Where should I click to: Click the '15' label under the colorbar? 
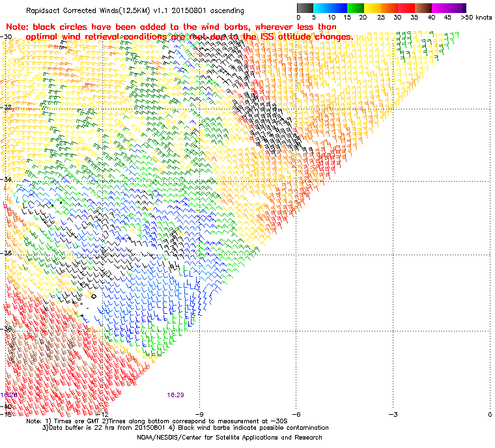coord(347,18)
